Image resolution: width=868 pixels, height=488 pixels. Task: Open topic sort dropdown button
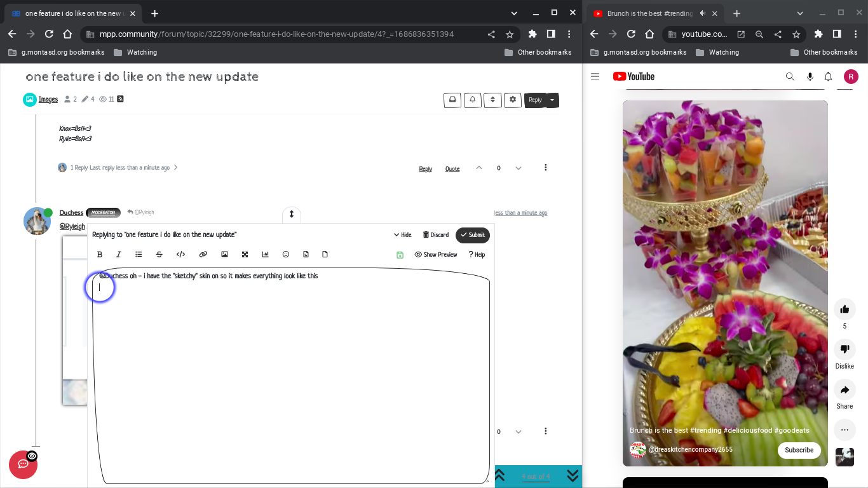click(492, 100)
